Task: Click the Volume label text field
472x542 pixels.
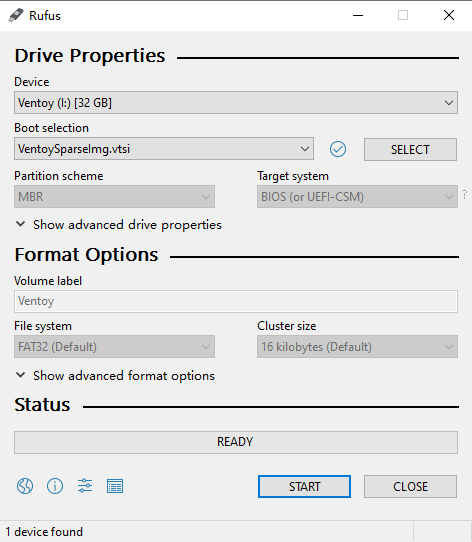Action: coord(236,301)
